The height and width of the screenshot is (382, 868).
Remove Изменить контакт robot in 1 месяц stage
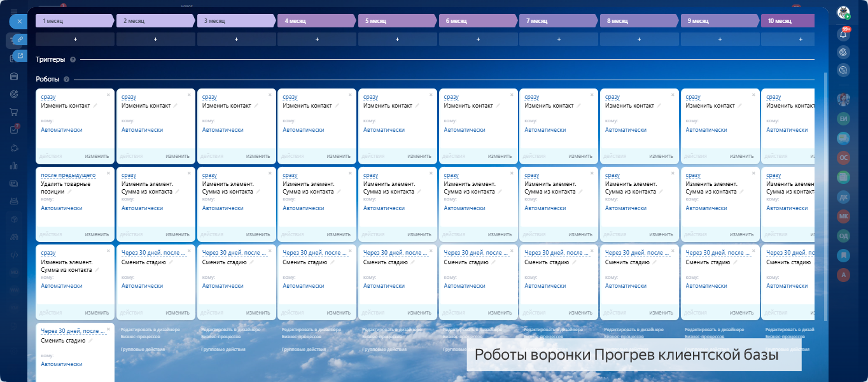click(109, 94)
